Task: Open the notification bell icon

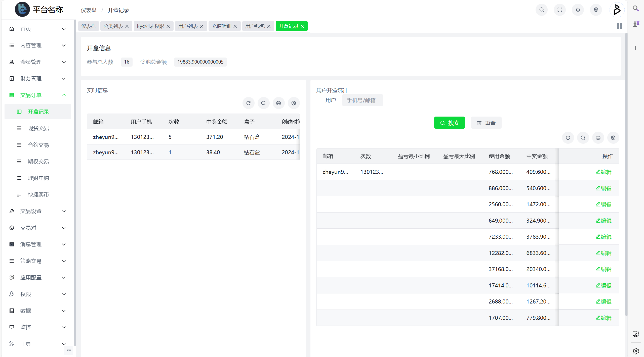Action: (578, 10)
